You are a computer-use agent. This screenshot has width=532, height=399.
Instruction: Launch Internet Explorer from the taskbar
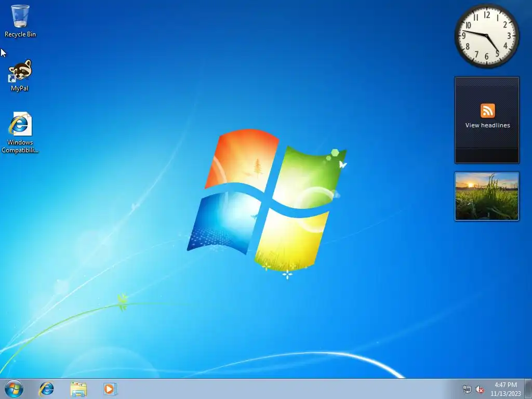click(x=46, y=389)
